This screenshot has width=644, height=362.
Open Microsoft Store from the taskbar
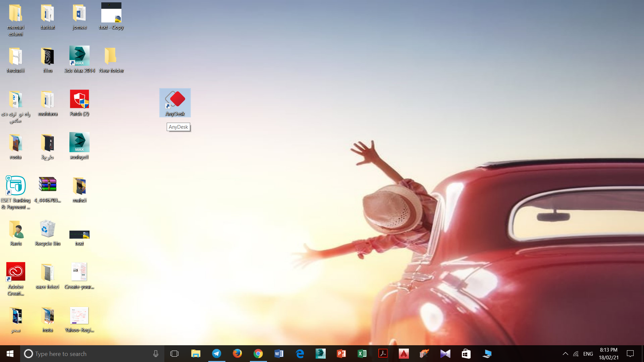click(x=466, y=354)
